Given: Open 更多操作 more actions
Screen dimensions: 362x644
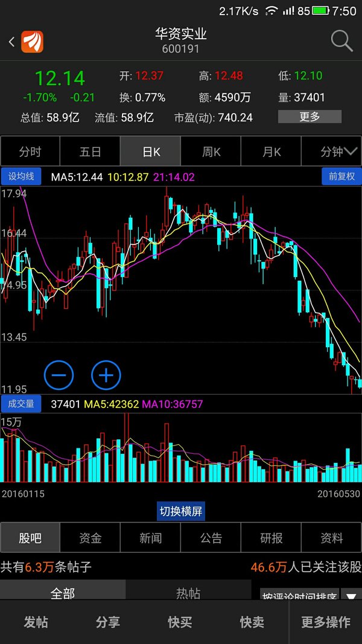Looking at the screenshot, I should click(326, 622).
